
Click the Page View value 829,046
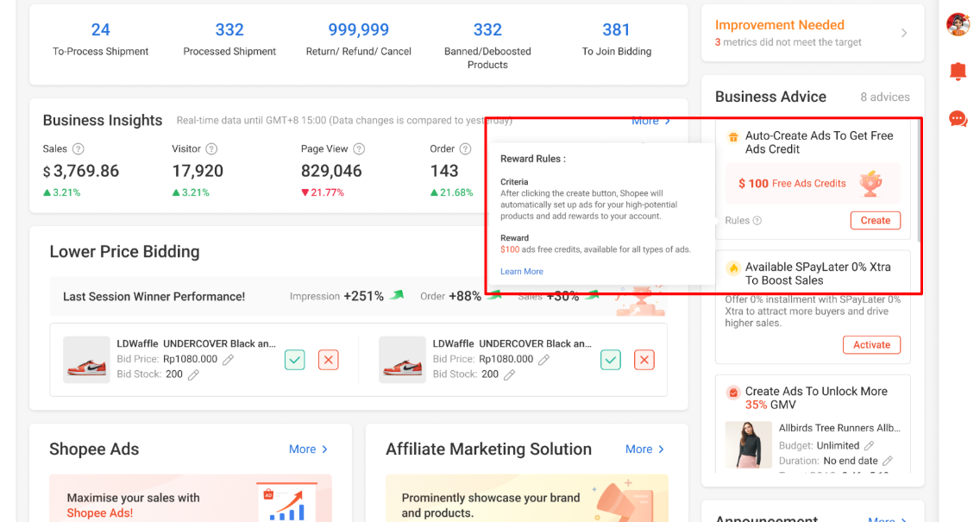331,172
